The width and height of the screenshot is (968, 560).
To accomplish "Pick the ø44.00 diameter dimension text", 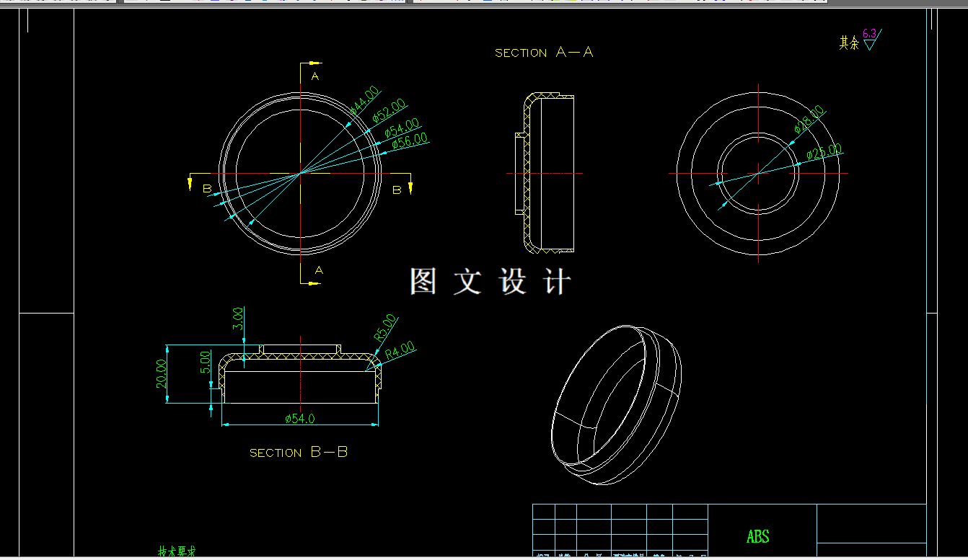I will (x=364, y=99).
